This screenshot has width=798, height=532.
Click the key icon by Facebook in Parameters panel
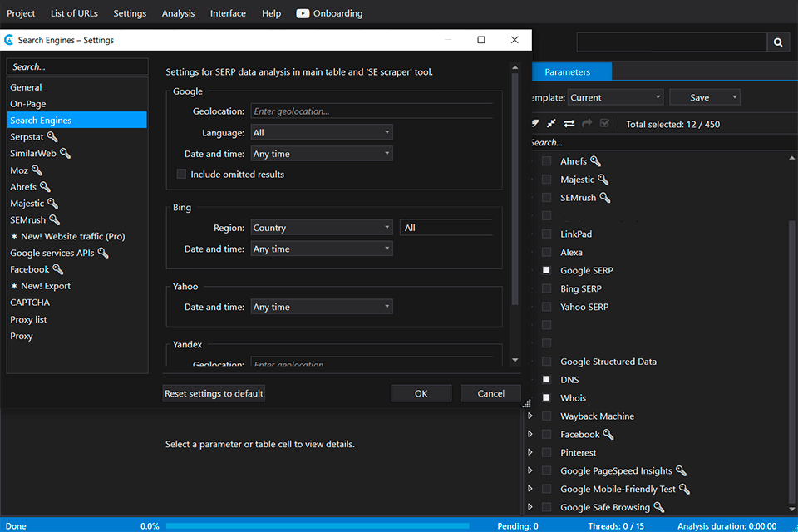pyautogui.click(x=608, y=434)
